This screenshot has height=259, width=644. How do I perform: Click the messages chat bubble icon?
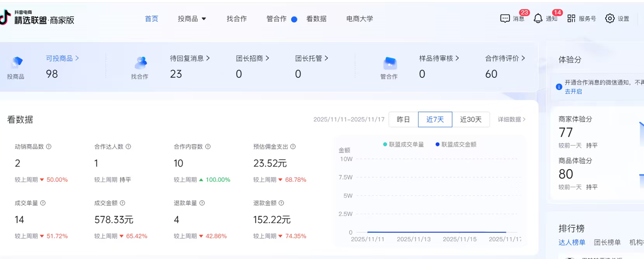click(505, 19)
